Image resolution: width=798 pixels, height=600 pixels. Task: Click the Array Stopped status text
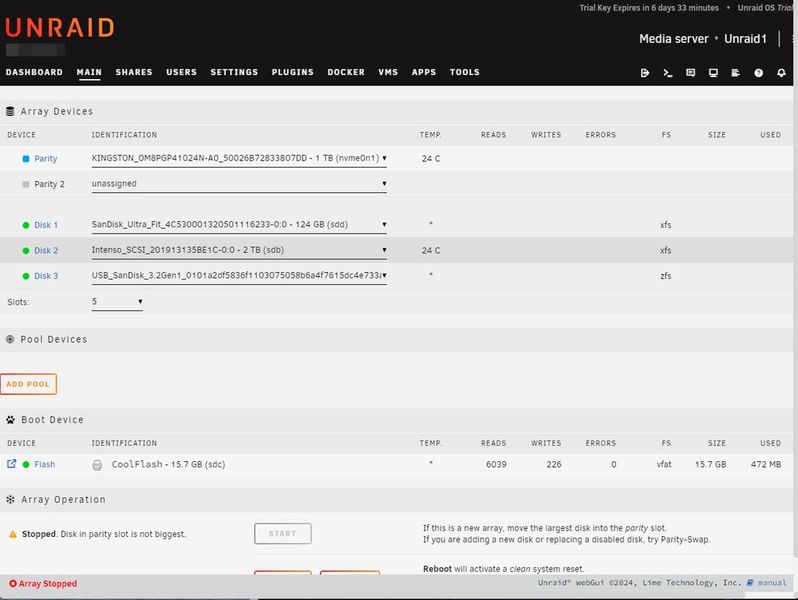[x=48, y=583]
